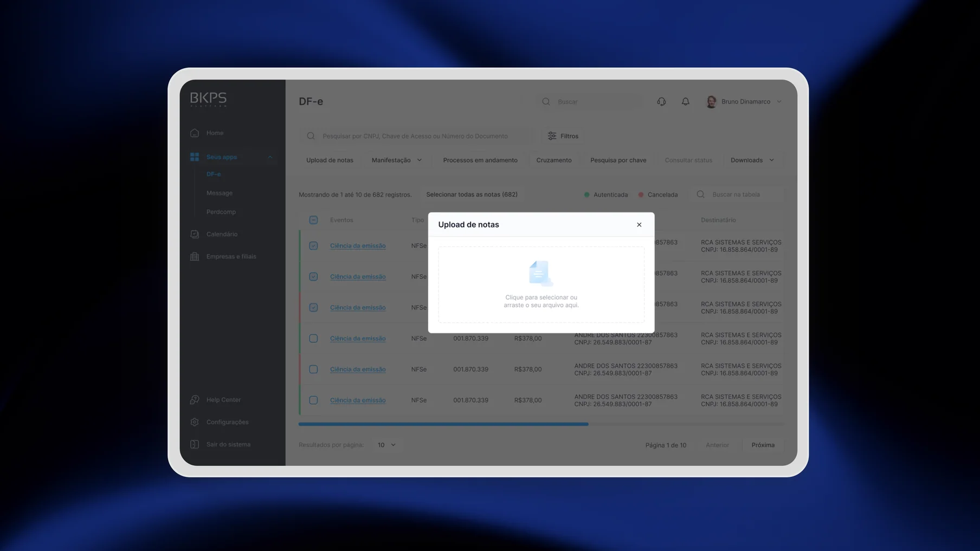Click the CNPJ search magnifier icon

311,136
